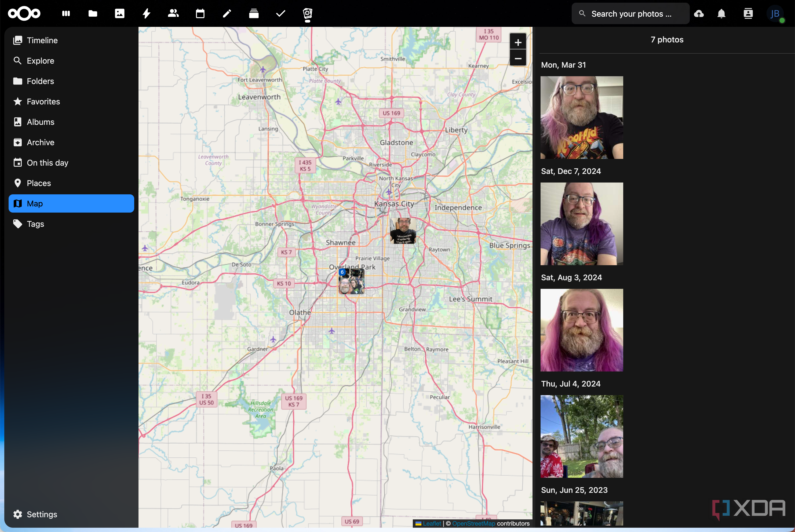Image resolution: width=795 pixels, height=532 pixels.
Task: Open the Archive section
Action: [71, 143]
